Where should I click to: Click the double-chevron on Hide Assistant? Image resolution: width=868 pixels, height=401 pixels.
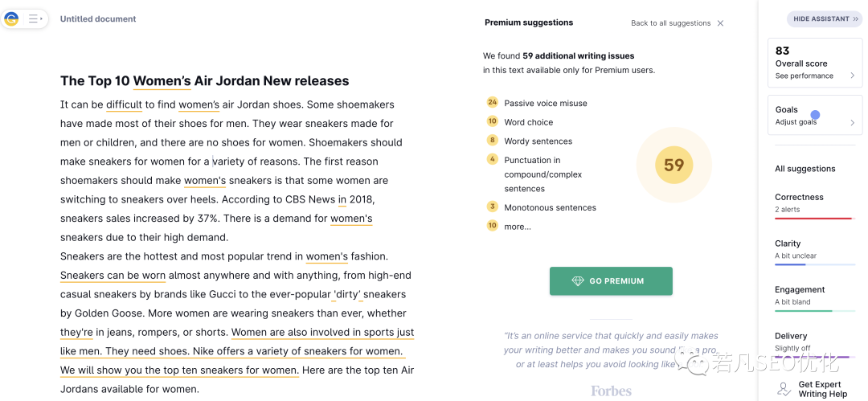click(x=857, y=18)
